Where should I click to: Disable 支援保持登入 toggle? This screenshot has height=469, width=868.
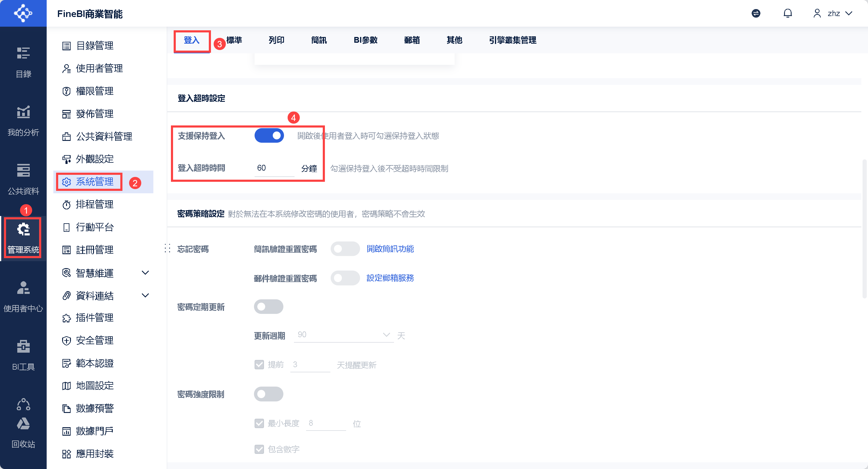tap(269, 136)
